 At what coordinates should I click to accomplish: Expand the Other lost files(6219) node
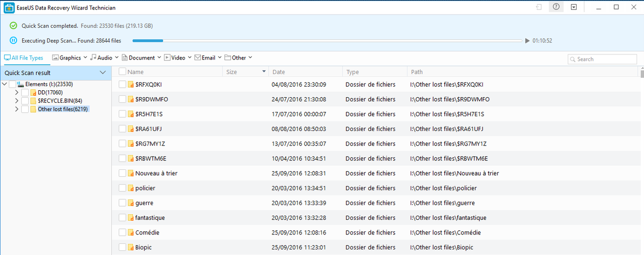(x=17, y=109)
